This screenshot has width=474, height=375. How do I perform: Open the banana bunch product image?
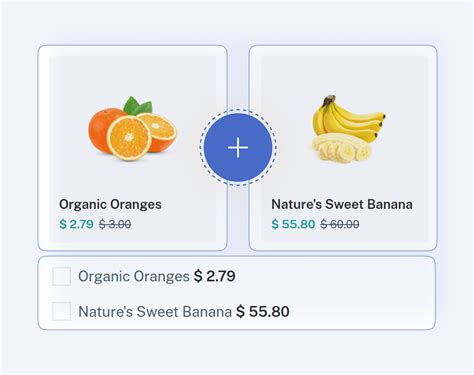point(349,128)
